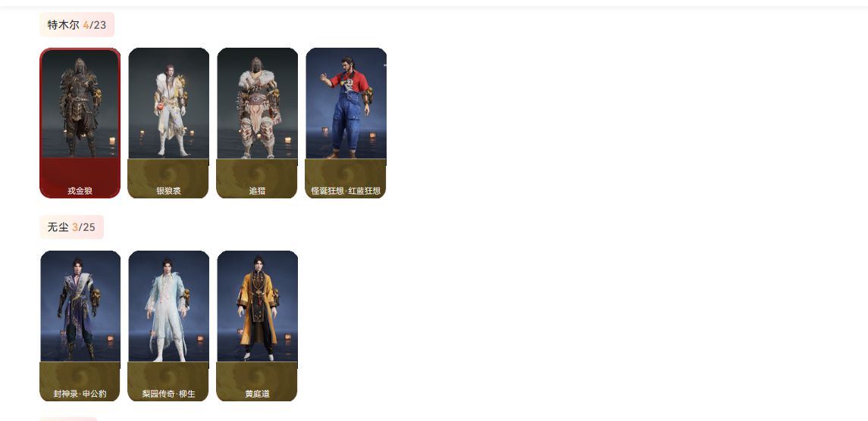The width and height of the screenshot is (868, 421).
Task: Click the 梨园传奇·柳生 name label
Action: coord(168,394)
